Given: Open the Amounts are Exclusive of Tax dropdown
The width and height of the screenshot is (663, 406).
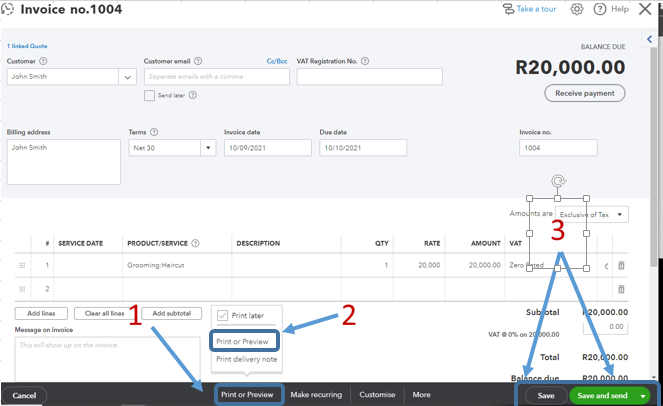Looking at the screenshot, I should tap(592, 214).
